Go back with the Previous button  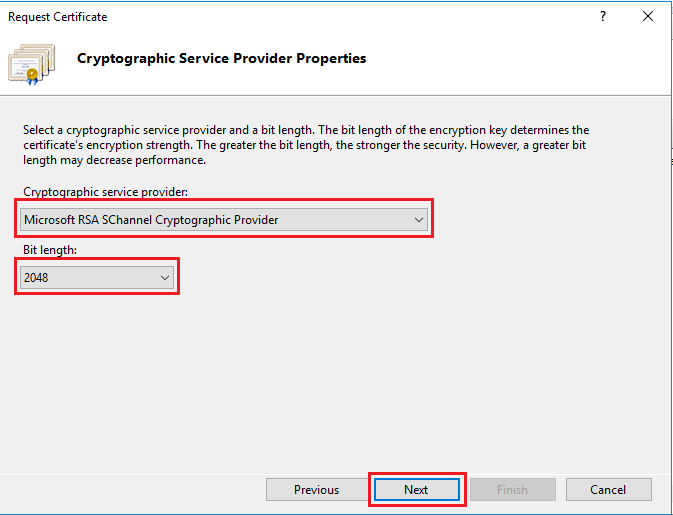(316, 490)
